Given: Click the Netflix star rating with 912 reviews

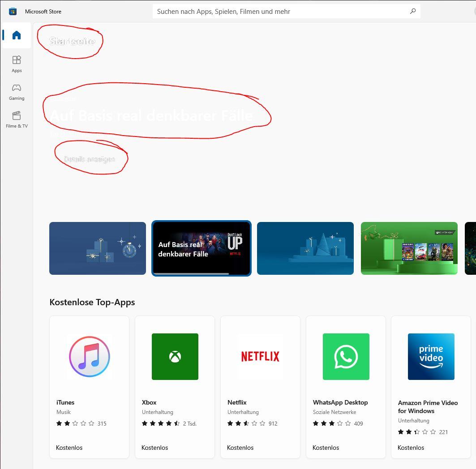Looking at the screenshot, I should click(x=252, y=423).
